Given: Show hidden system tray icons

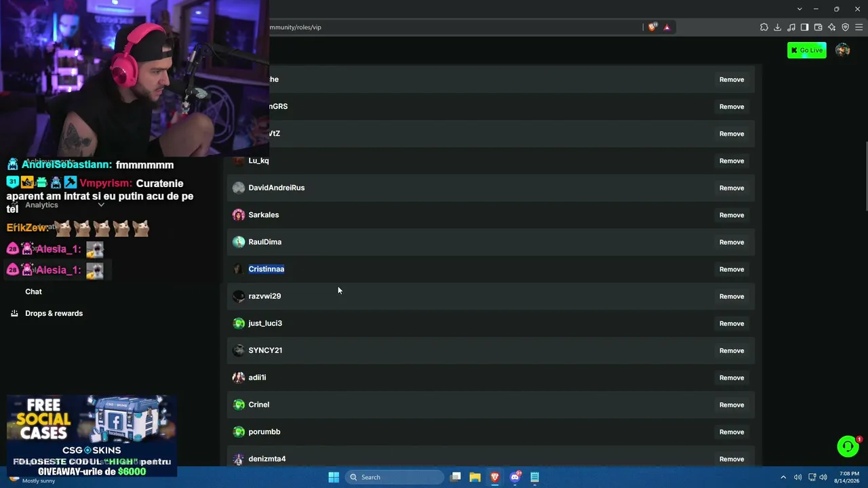Looking at the screenshot, I should pos(783,477).
